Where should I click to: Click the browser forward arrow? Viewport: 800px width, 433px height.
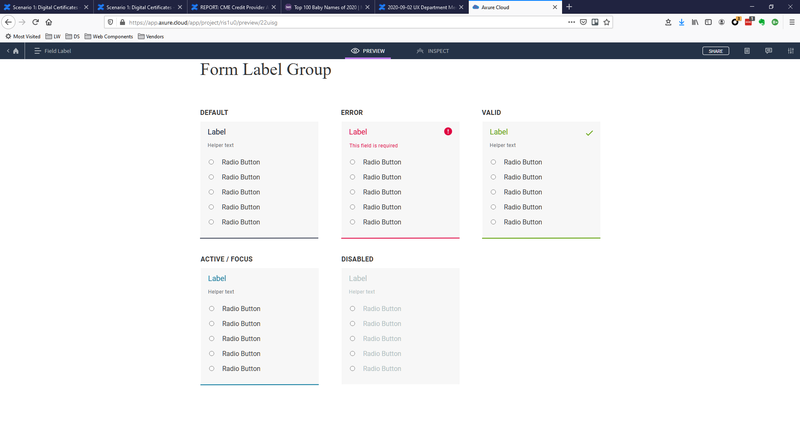[x=22, y=22]
